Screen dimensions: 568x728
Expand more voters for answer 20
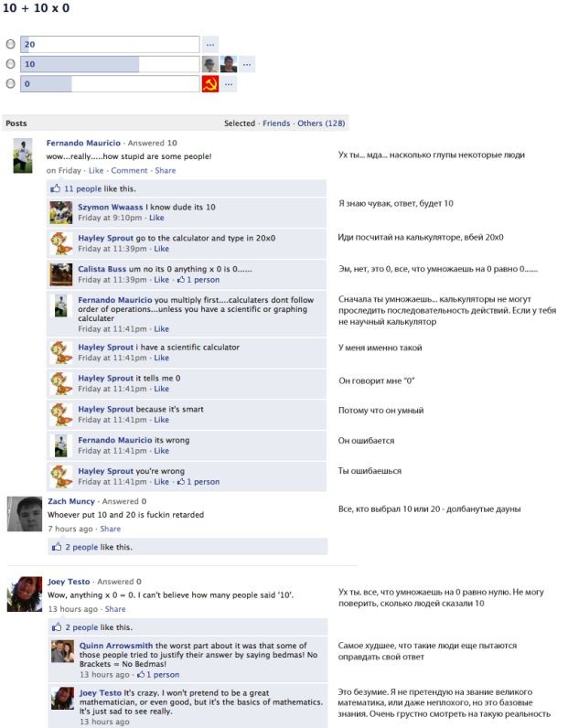(210, 45)
